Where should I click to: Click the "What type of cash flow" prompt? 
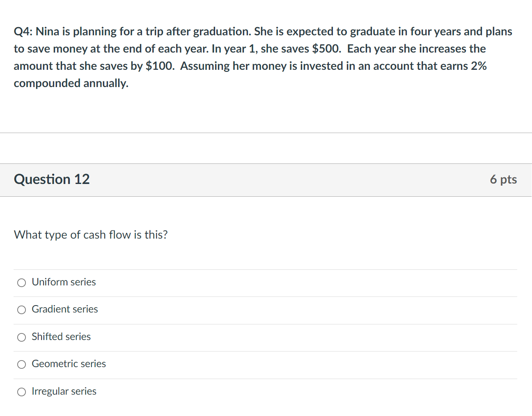tap(91, 234)
